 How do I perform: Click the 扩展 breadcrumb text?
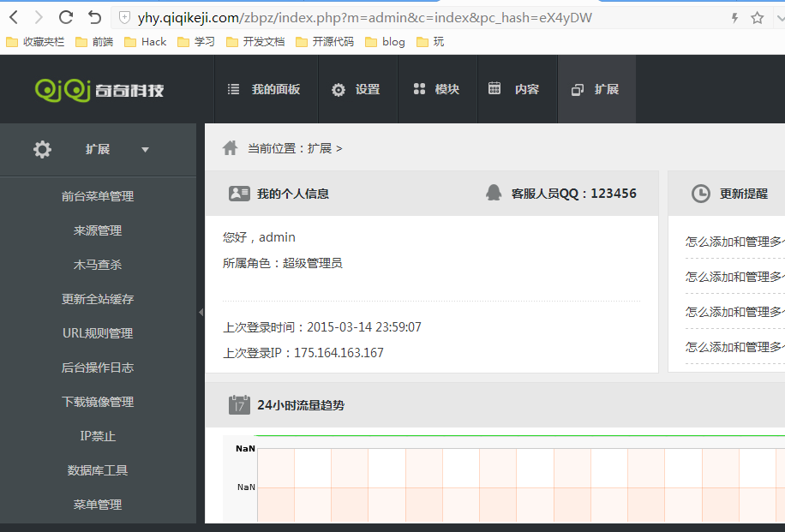(x=320, y=149)
